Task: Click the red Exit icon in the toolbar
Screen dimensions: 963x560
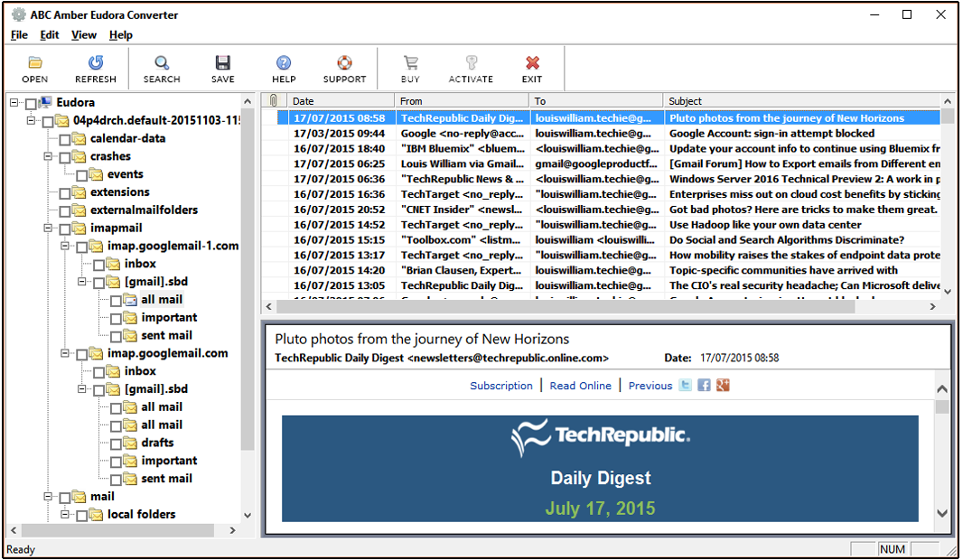Action: [532, 62]
